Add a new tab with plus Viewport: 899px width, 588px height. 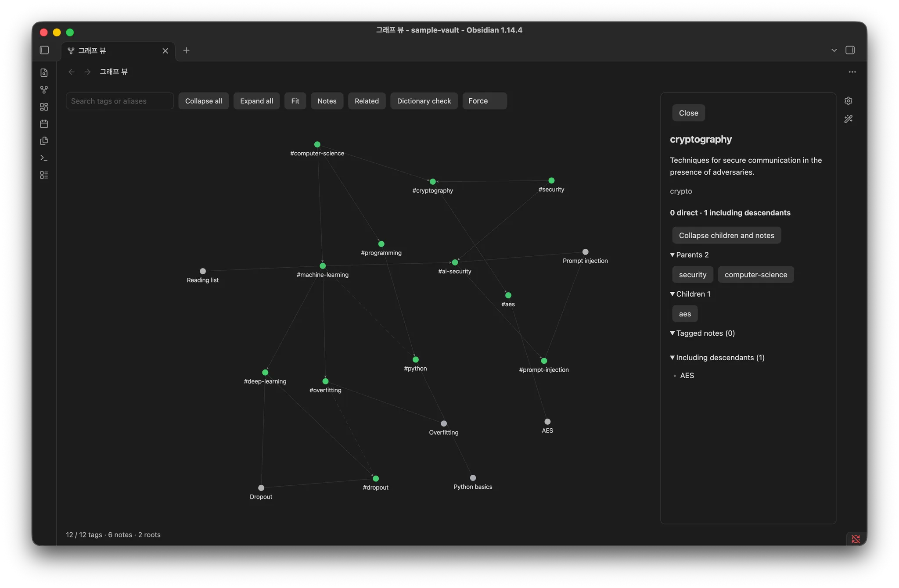[186, 50]
